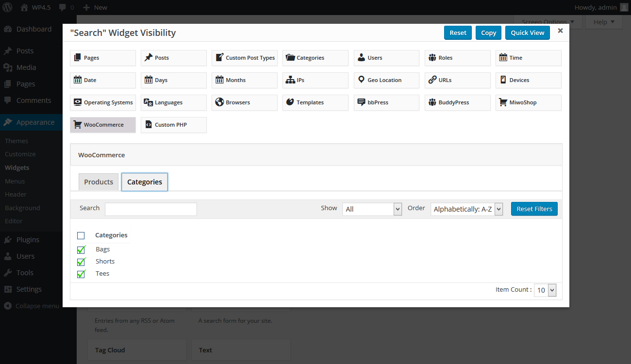Viewport: 631px width, 364px height.
Task: Click the WordPress logo in admin bar
Action: pos(8,7)
